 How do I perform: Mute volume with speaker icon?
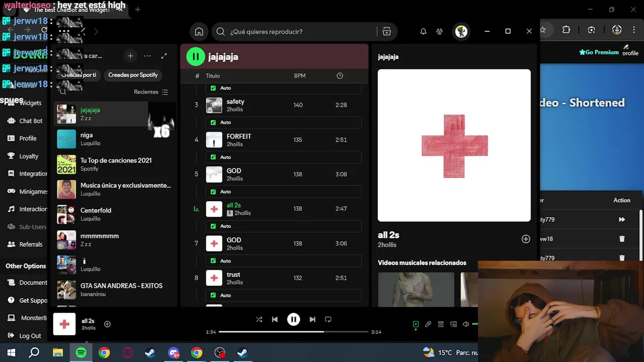tap(466, 324)
